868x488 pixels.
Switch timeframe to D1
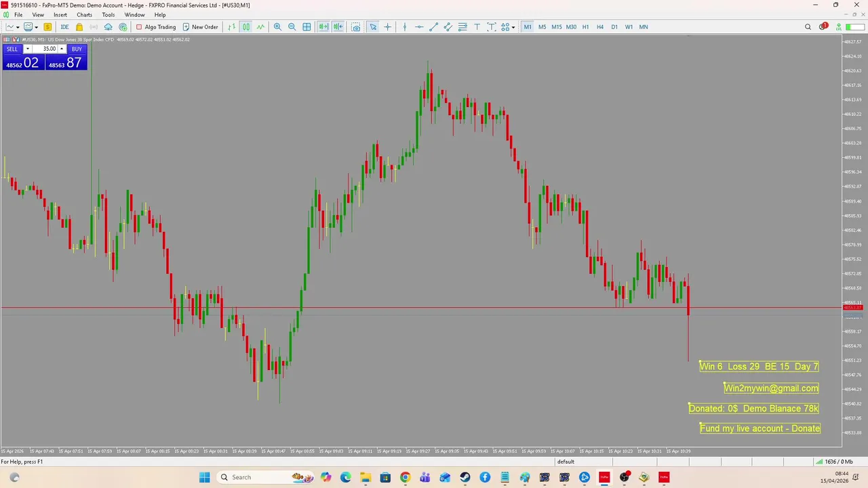click(614, 27)
